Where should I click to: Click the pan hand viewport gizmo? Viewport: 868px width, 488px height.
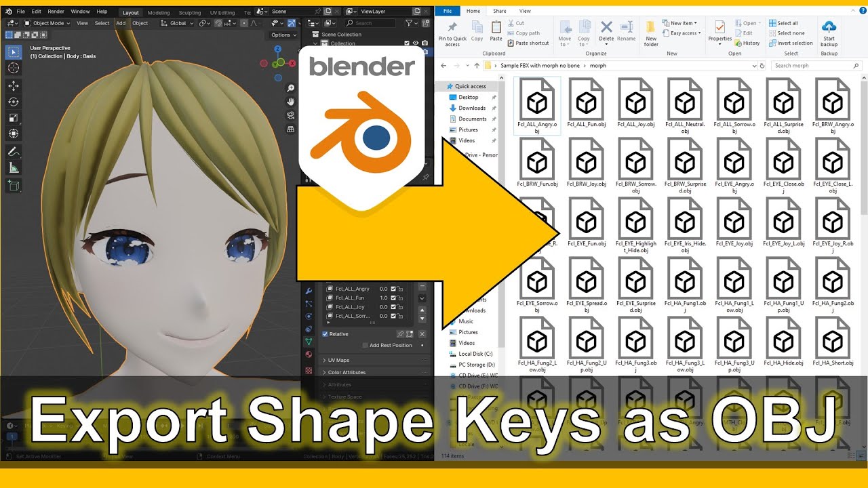pos(291,102)
